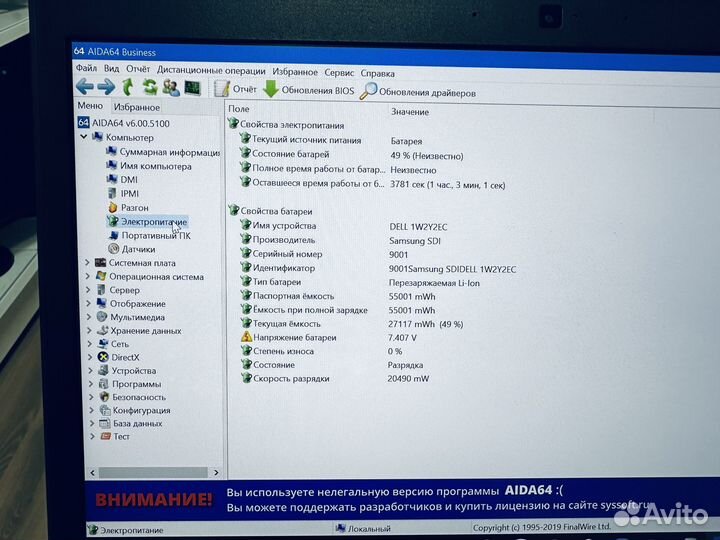Screen dimensions: 720x540
Task: Expand the Хранение данных node
Action: (x=90, y=330)
